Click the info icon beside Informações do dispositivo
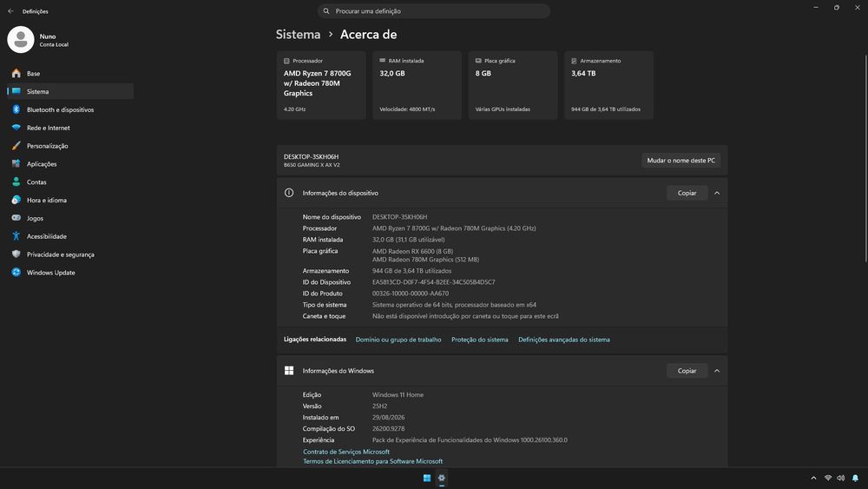This screenshot has height=489, width=868. click(289, 193)
